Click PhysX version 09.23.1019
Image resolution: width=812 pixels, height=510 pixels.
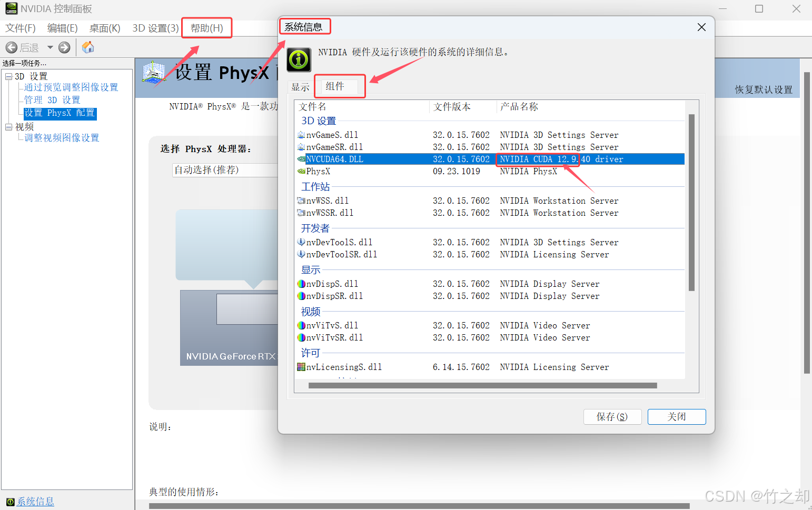coord(457,171)
